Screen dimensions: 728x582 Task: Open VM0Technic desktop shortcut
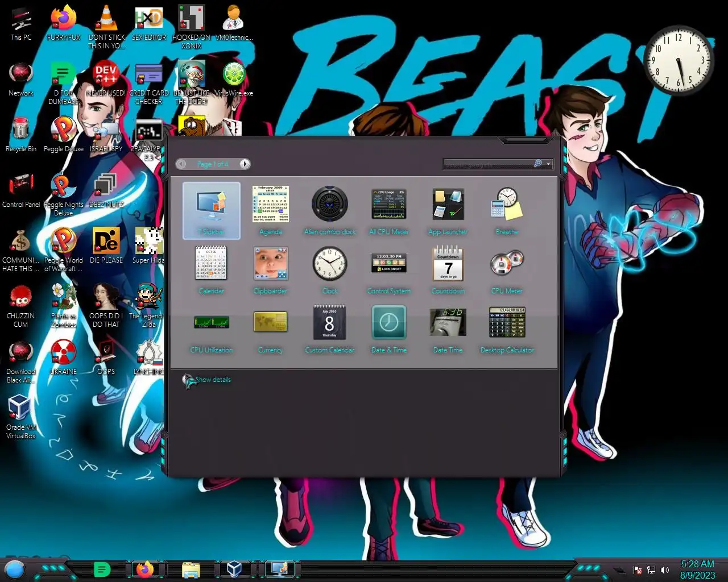pos(234,23)
